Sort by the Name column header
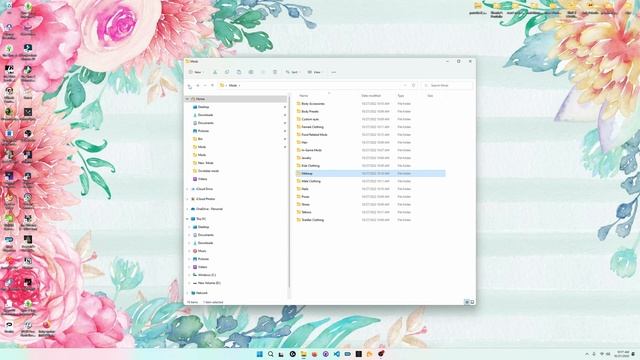 pyautogui.click(x=304, y=96)
